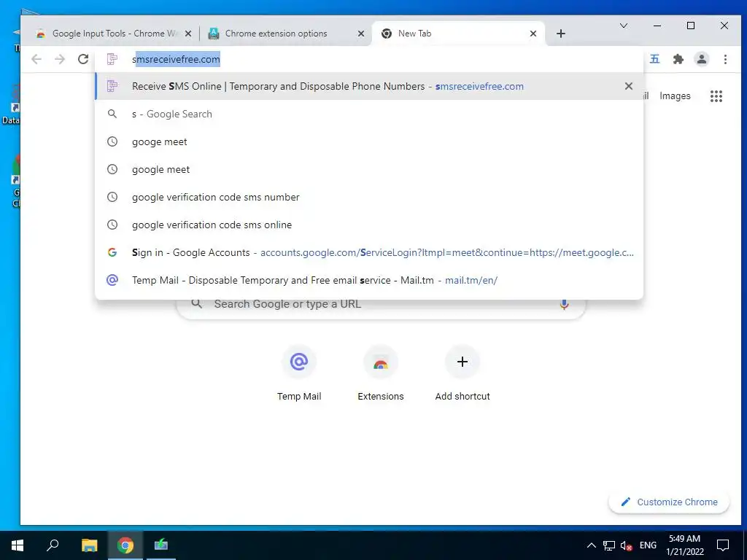
Task: Switch to the Chrome extension options tab
Action: coord(286,34)
